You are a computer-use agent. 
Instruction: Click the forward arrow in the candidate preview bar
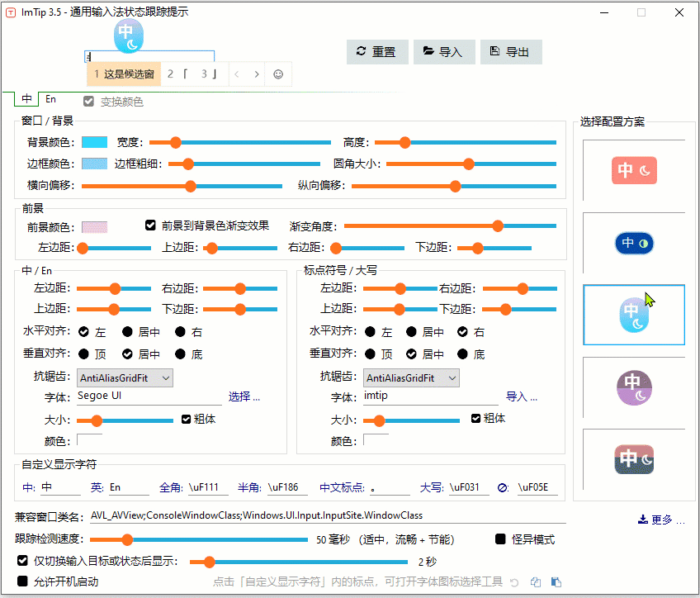257,74
